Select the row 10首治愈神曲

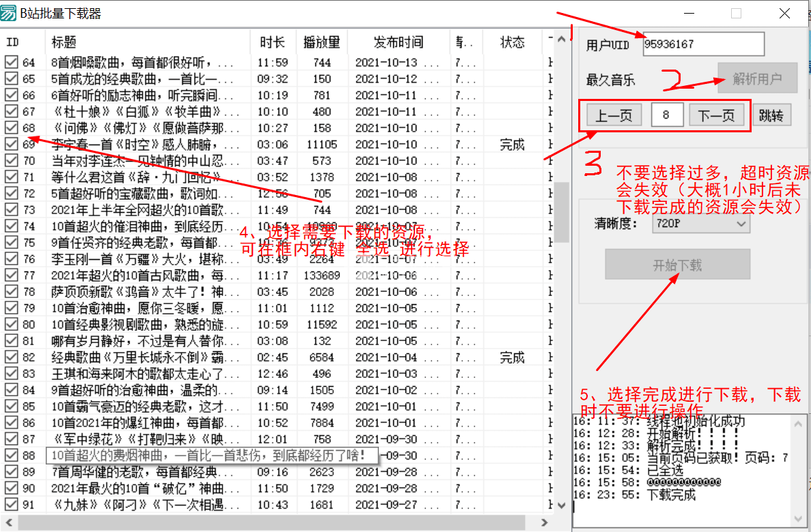[276, 308]
